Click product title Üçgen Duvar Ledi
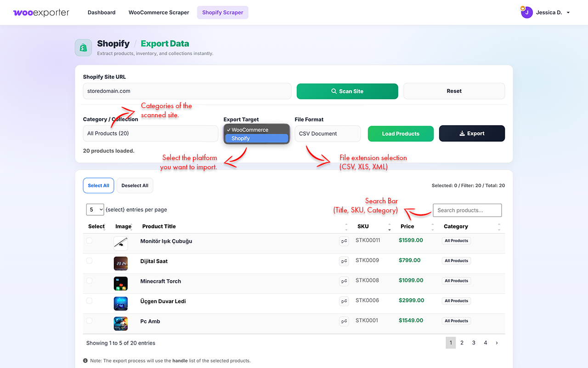This screenshot has height=368, width=588. (163, 301)
